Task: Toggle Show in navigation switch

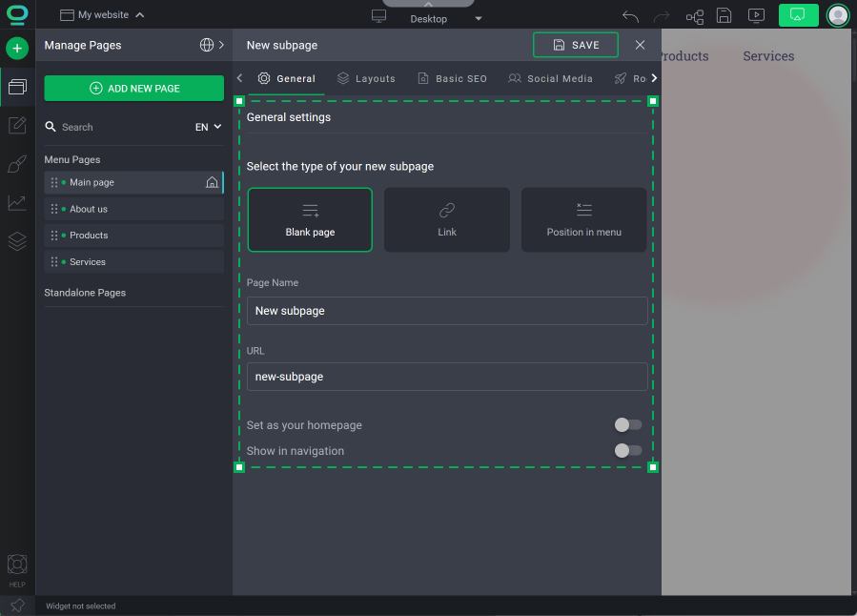Action: [628, 450]
